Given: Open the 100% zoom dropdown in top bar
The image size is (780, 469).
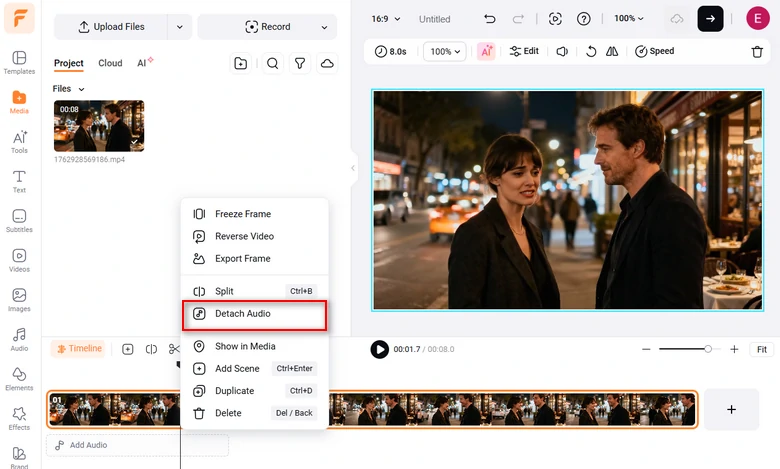Looking at the screenshot, I should tap(628, 18).
